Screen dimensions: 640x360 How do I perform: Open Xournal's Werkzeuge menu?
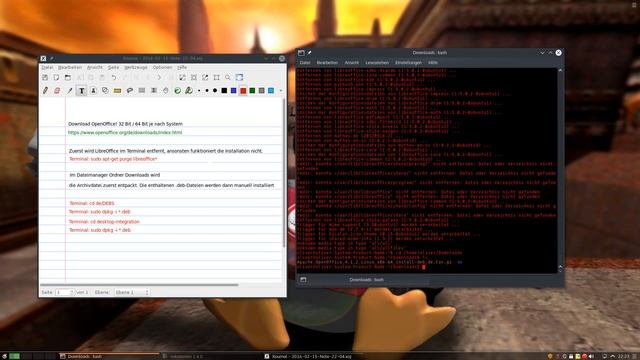point(136,67)
